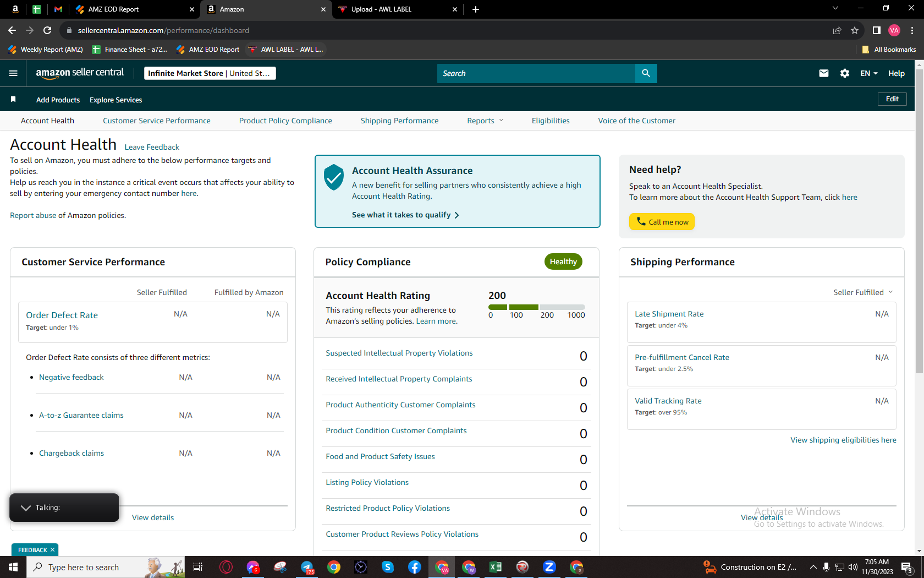Show hidden system tray icons
This screenshot has height=578, width=924.
pos(813,567)
